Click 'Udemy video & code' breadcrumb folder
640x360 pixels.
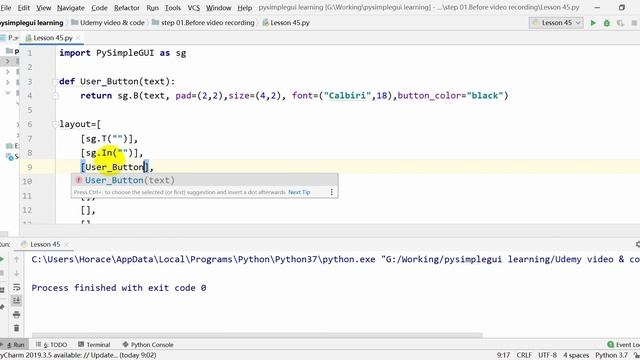click(x=108, y=23)
